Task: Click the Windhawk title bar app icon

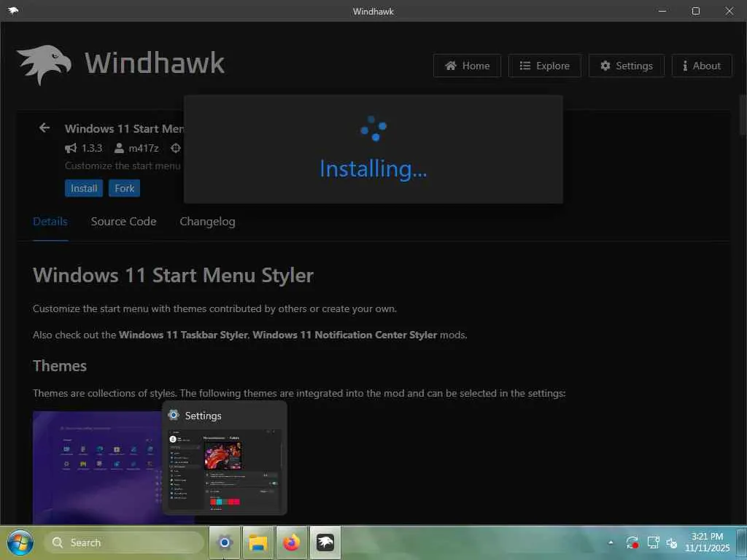Action: (x=13, y=10)
